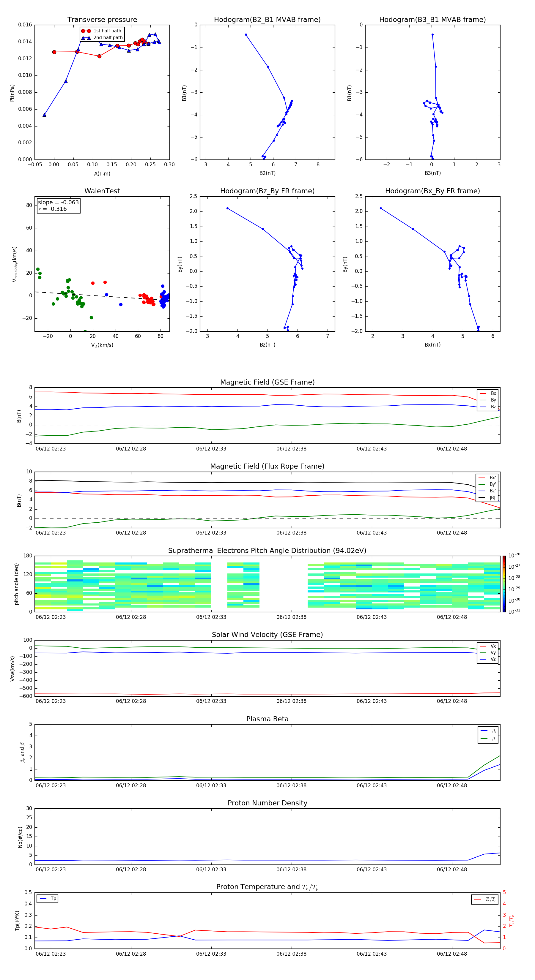Select the 'Tp' legend entry
The width and height of the screenshot is (535, 980).
coord(48,899)
